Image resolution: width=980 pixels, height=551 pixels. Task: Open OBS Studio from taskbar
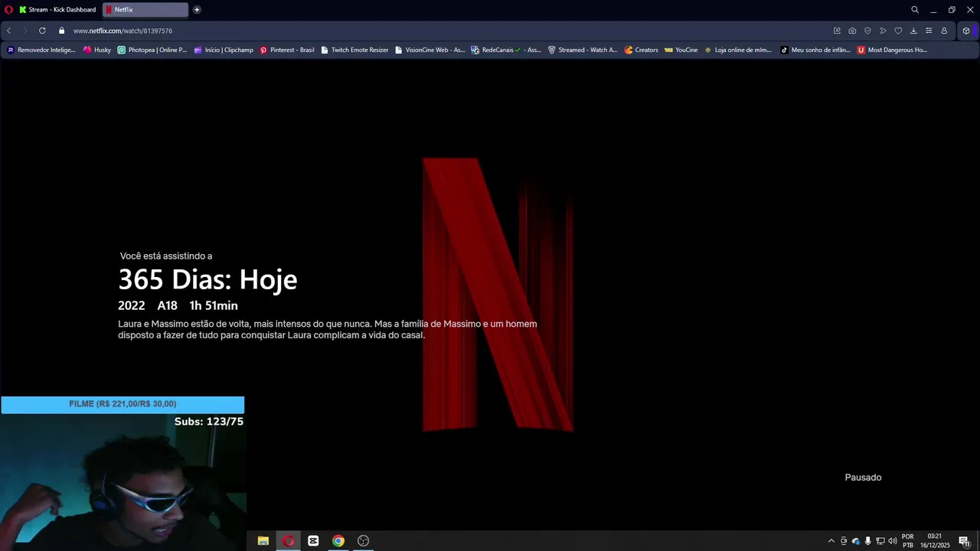coord(364,540)
